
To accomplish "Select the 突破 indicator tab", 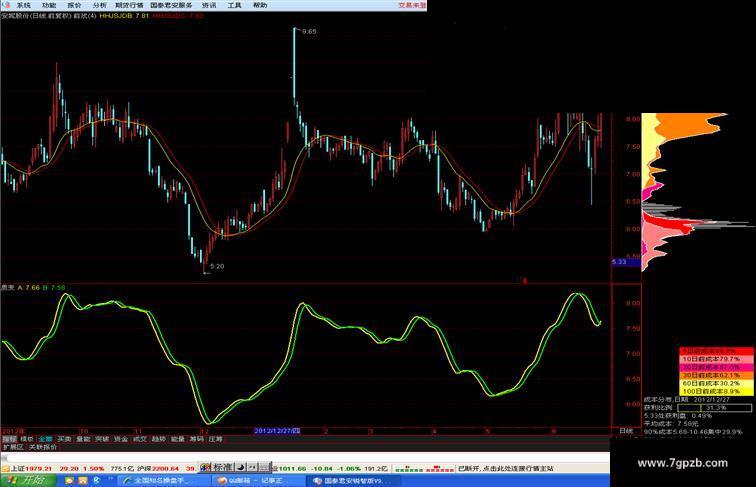I will pos(102,439).
